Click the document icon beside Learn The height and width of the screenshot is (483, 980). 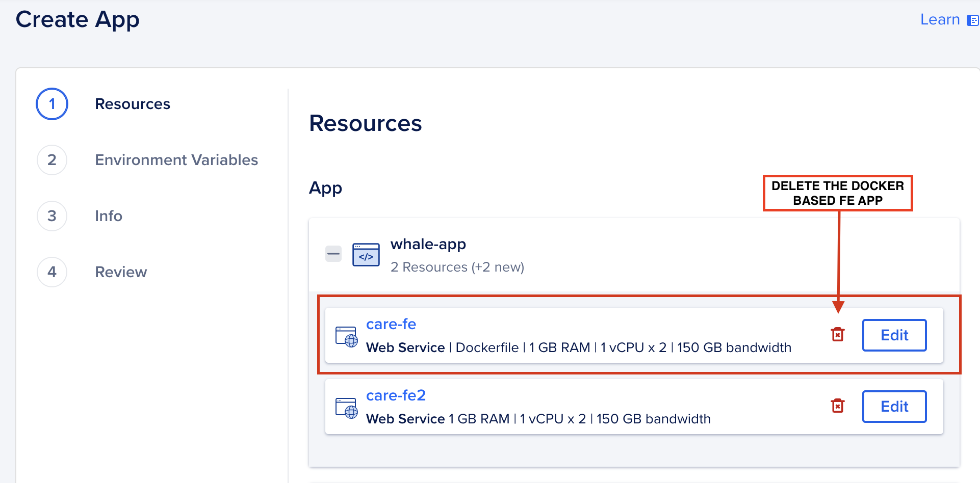[x=972, y=20]
